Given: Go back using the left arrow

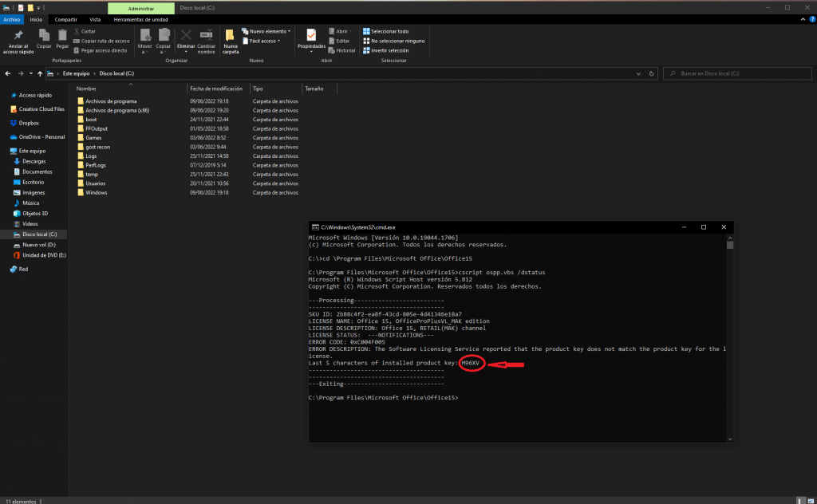Looking at the screenshot, I should coord(9,73).
